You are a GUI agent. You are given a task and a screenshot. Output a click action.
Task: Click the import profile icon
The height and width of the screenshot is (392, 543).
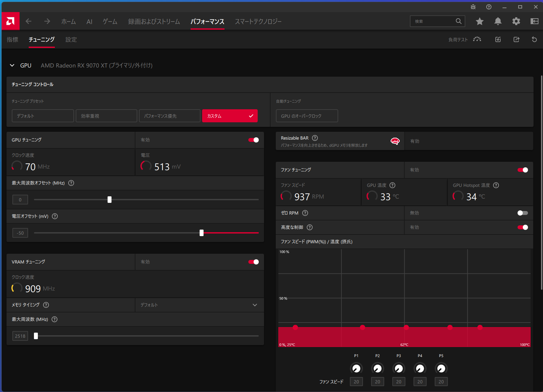pyautogui.click(x=498, y=39)
